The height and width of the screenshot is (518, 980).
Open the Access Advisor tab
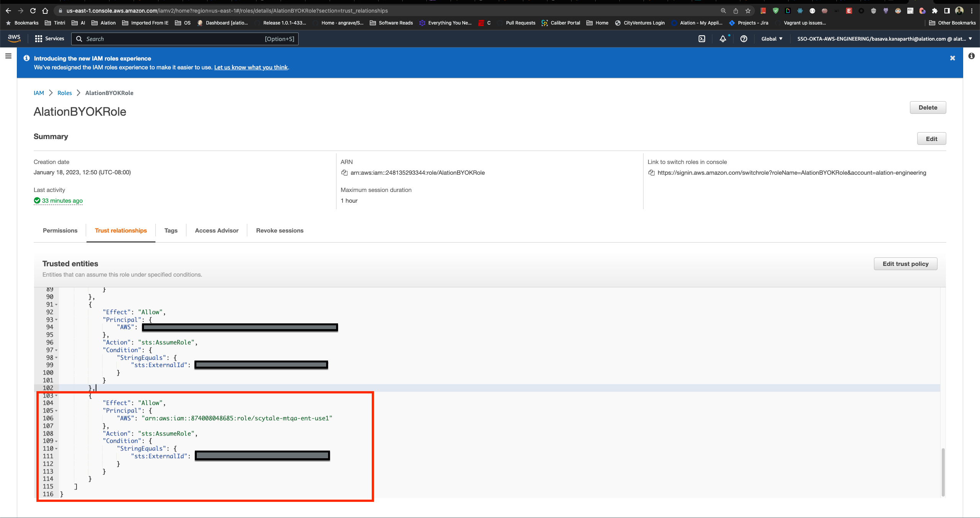point(217,231)
